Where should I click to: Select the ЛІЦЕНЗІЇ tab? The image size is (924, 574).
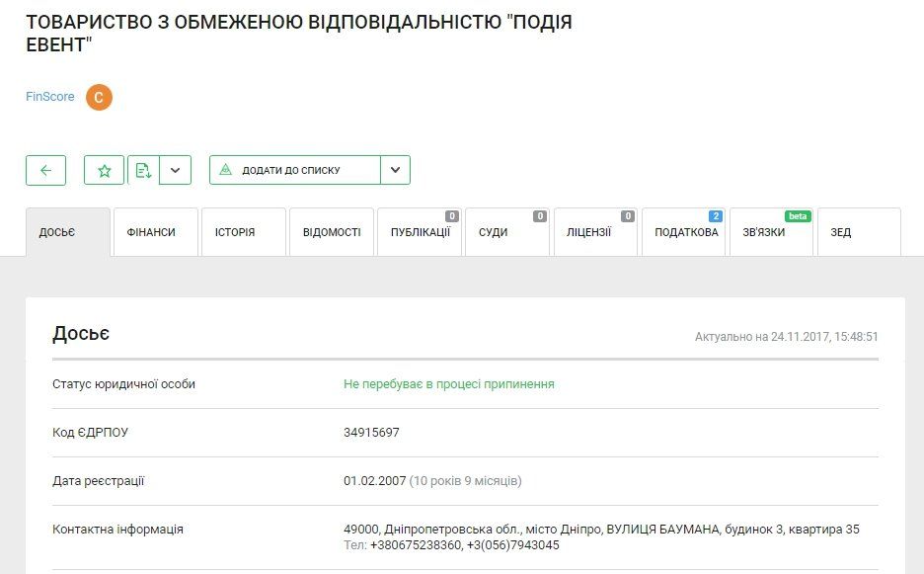592,231
